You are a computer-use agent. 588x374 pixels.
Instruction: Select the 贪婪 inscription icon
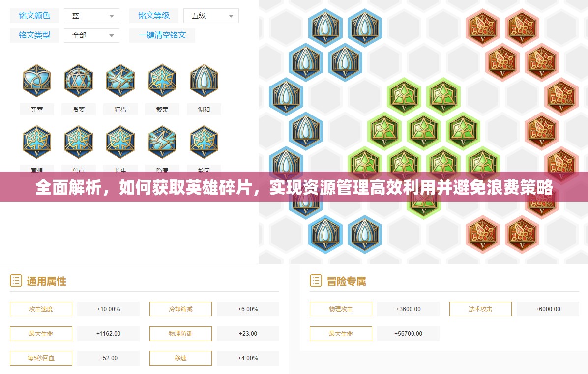[78, 81]
